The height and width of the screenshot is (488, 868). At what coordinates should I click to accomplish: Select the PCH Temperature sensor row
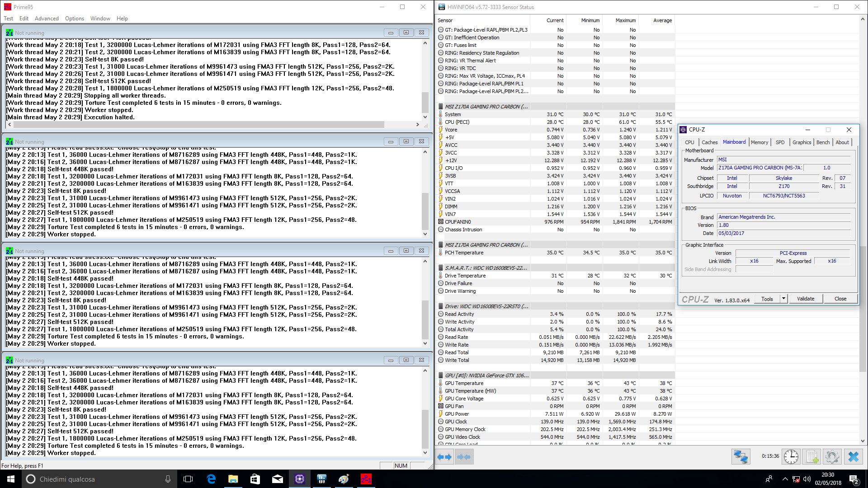tap(556, 253)
